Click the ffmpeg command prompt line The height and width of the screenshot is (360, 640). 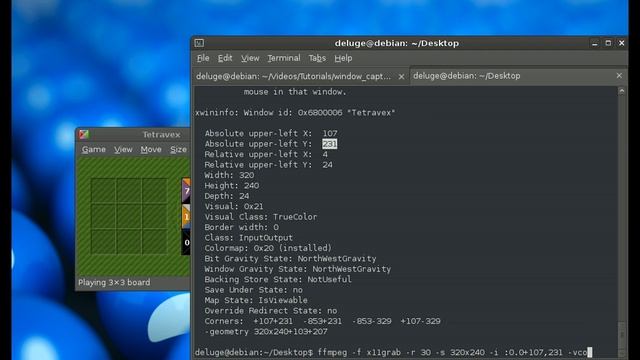[x=393, y=352]
